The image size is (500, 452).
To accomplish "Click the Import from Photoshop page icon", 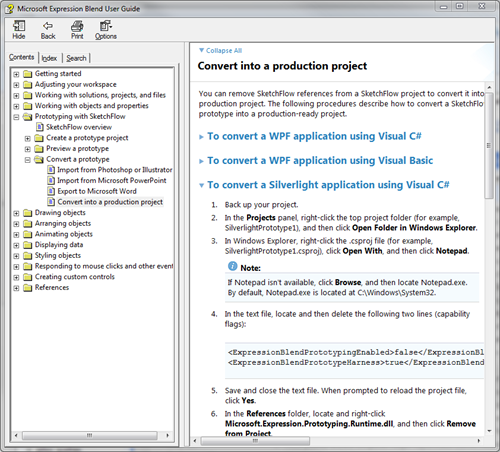I will click(x=51, y=170).
